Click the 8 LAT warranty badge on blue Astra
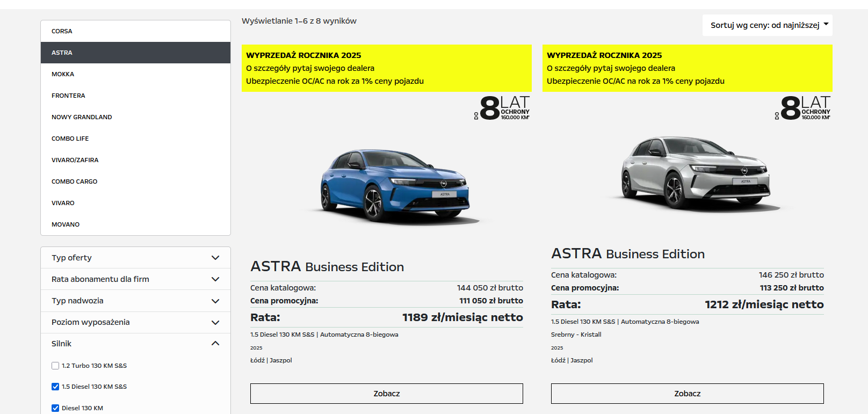Viewport: 868px width, 414px height. 502,108
